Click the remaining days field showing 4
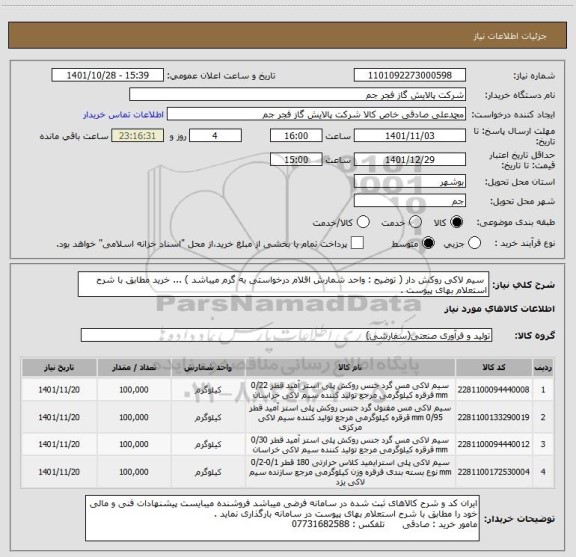The width and height of the screenshot is (576, 557). pyautogui.click(x=215, y=136)
